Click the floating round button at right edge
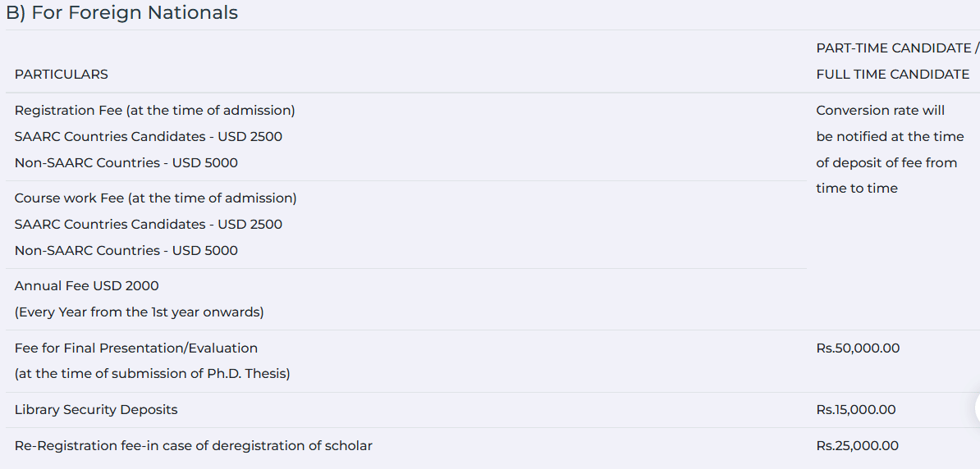This screenshot has width=980, height=469. click(976, 408)
